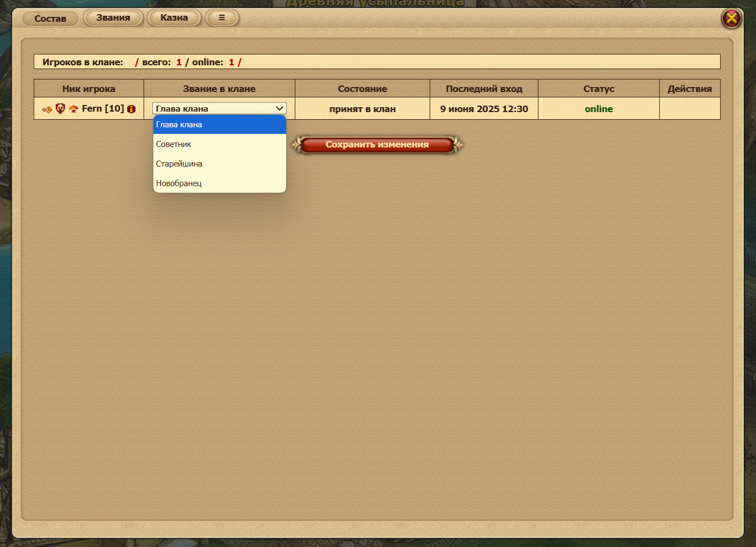
Task: Click the clan emblem icon beside Fern
Action: (x=73, y=109)
